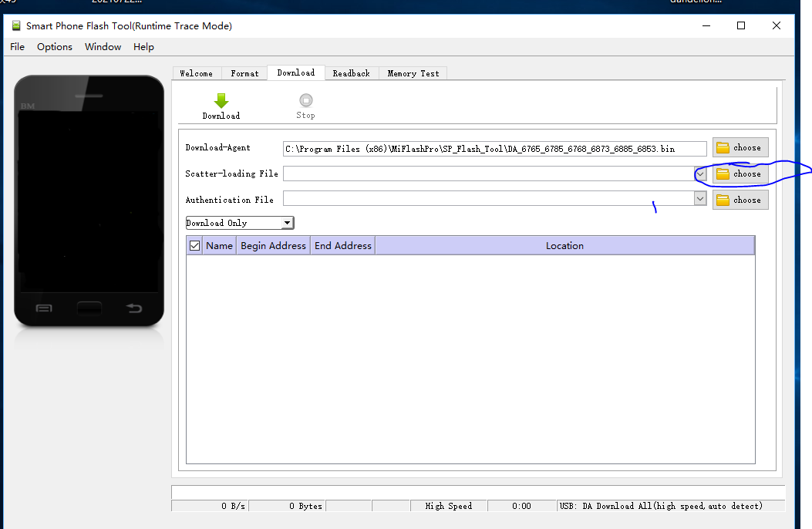The height and width of the screenshot is (529, 812).
Task: Choose an Authentication file
Action: [x=740, y=200]
